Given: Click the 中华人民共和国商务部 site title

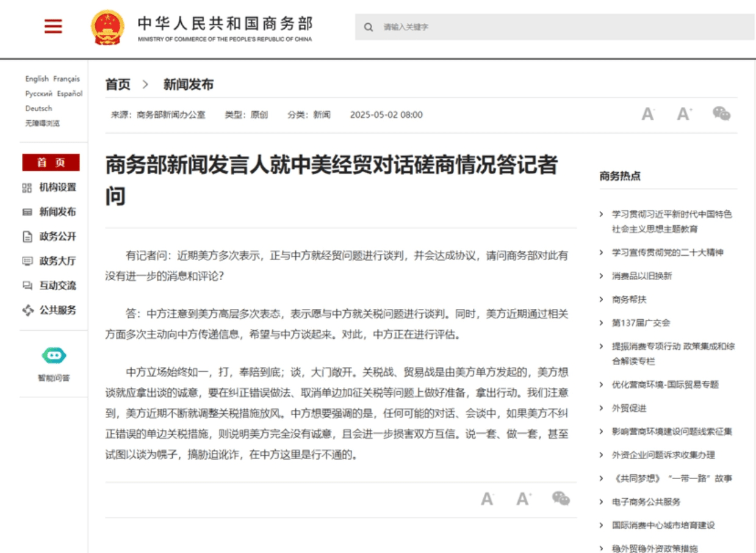Looking at the screenshot, I should click(x=225, y=24).
